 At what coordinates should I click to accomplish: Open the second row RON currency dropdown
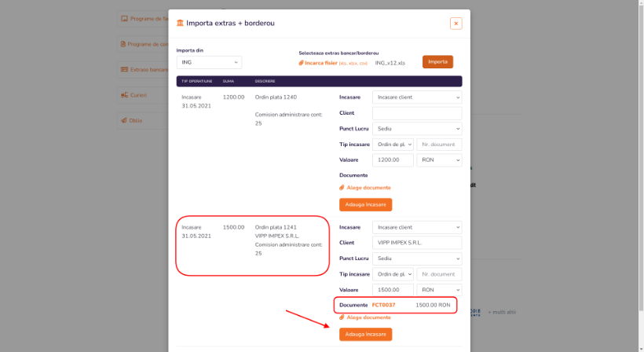click(439, 290)
